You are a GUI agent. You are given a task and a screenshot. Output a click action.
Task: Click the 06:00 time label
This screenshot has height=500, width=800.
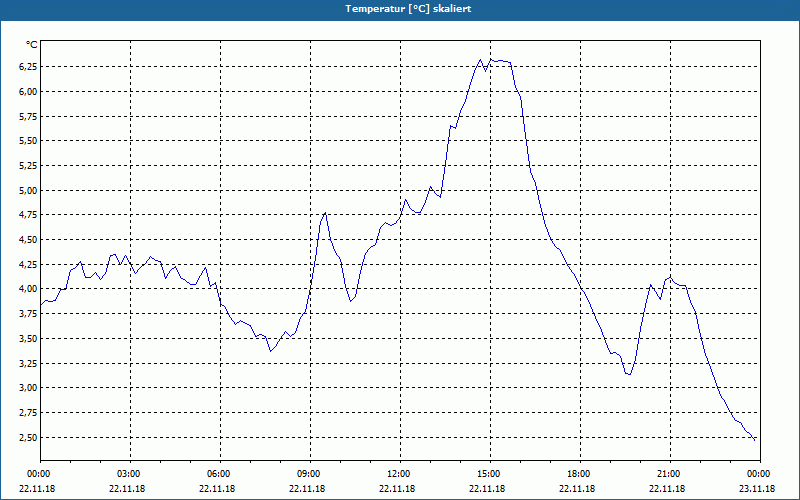[220, 473]
